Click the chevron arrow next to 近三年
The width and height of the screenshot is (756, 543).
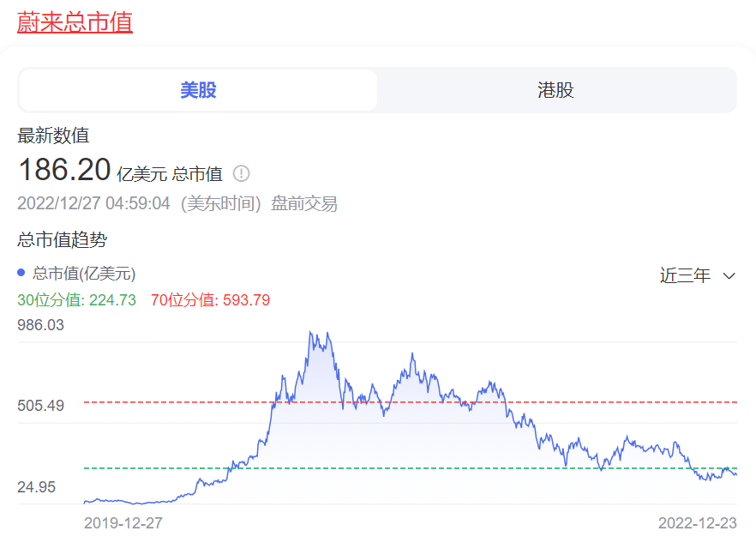click(x=729, y=275)
